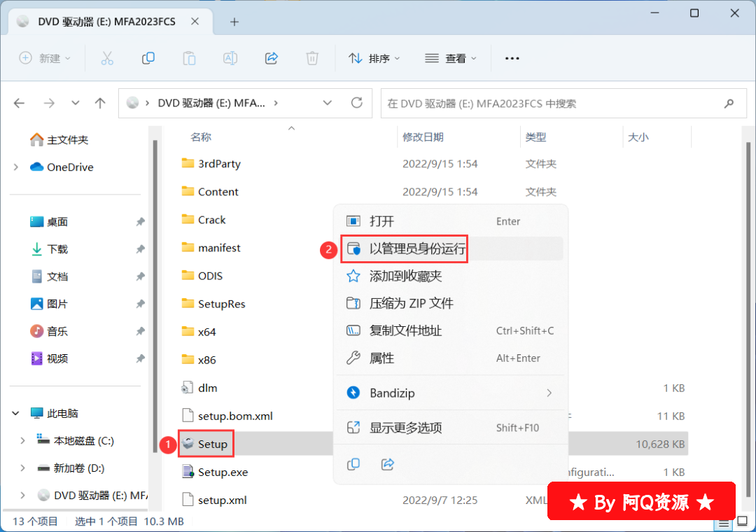Select 复制文件地址 menu entry
The height and width of the screenshot is (532, 756).
pyautogui.click(x=451, y=331)
